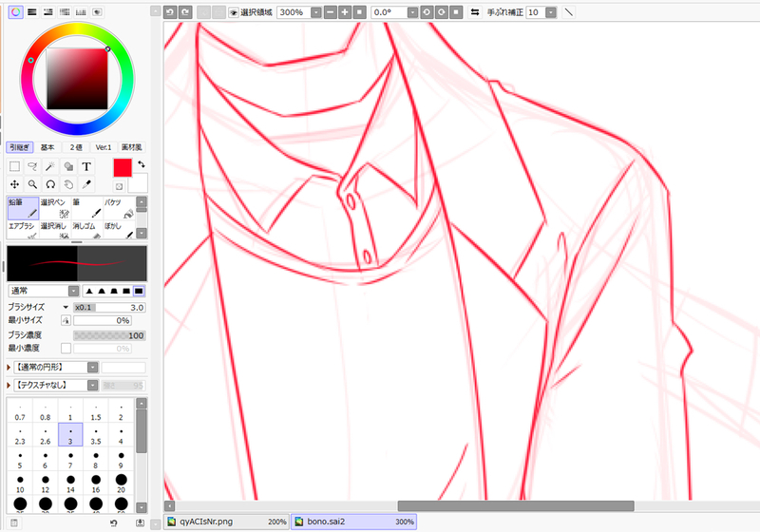Image resolution: width=760 pixels, height=532 pixels.
Task: Switch to the 引継ぎ tab
Action: tap(20, 147)
